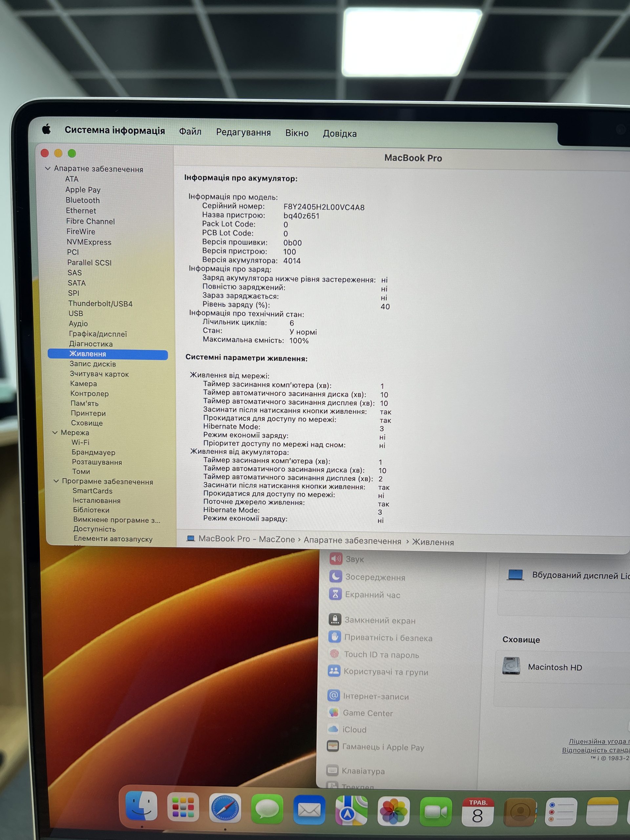
Task: Open Photos from the Dock
Action: [393, 811]
